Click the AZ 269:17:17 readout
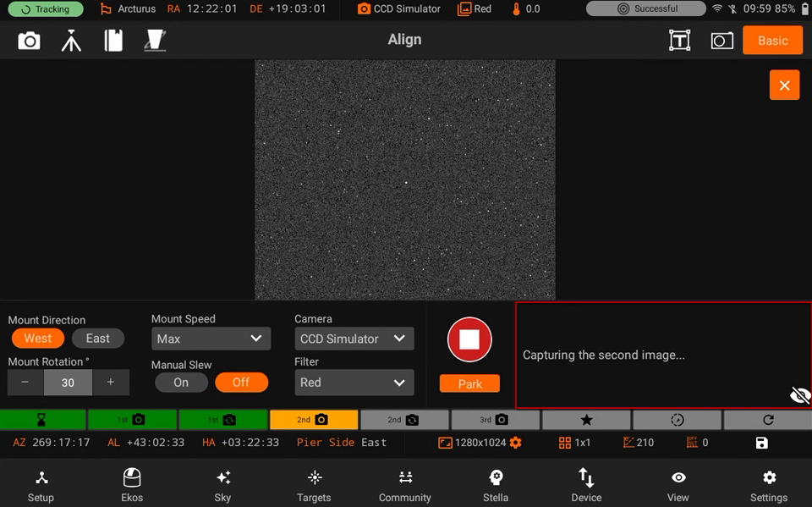 (52, 443)
